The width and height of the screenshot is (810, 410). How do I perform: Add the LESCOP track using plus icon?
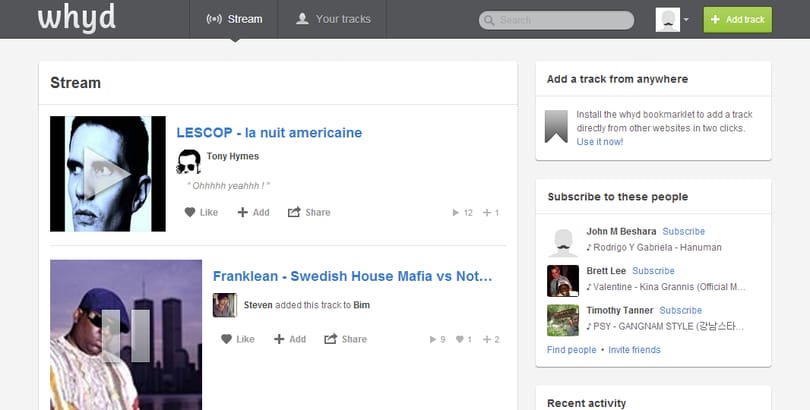point(254,212)
